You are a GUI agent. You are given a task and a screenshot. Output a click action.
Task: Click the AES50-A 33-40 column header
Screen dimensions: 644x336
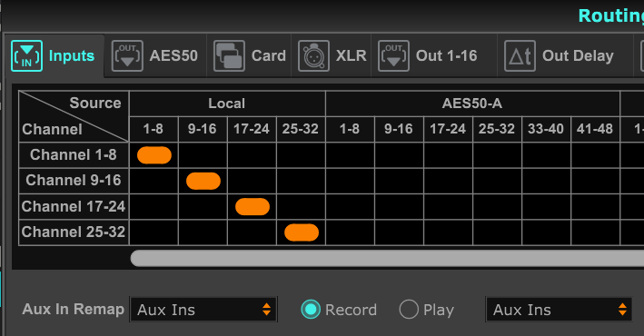pyautogui.click(x=546, y=129)
